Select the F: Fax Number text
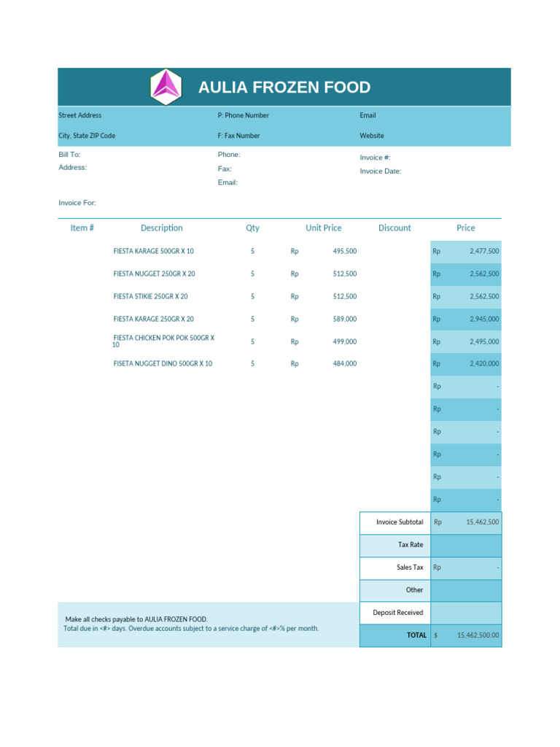The height and width of the screenshot is (747, 560). [x=238, y=136]
